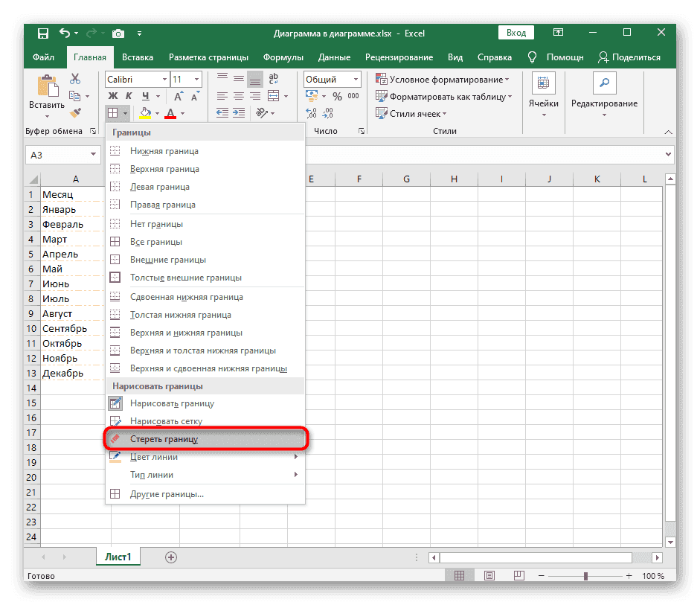Click the zoom slider in status bar
Image resolution: width=700 pixels, height=605 pixels.
point(585,576)
